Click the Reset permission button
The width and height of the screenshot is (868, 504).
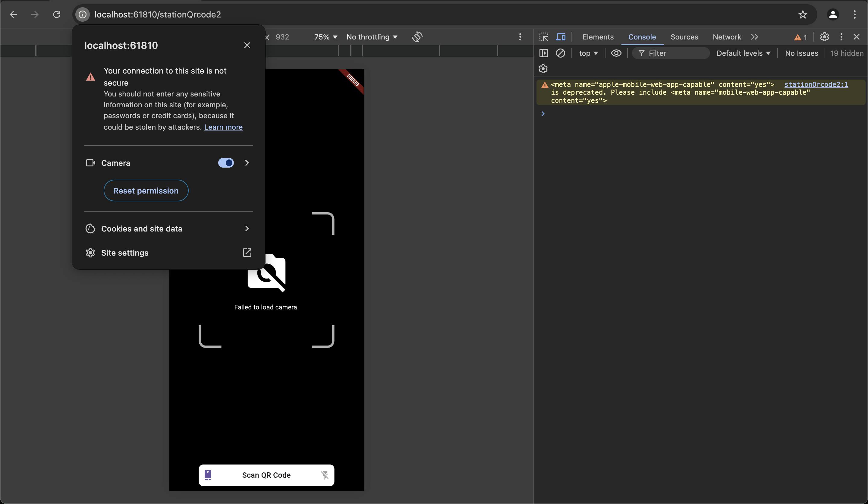(x=146, y=191)
